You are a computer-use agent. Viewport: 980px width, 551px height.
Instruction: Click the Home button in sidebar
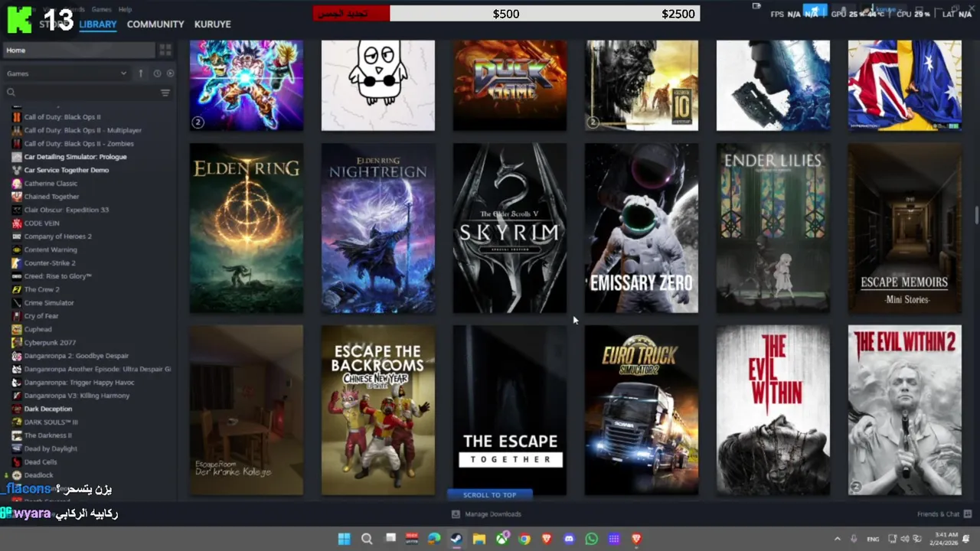pos(79,51)
